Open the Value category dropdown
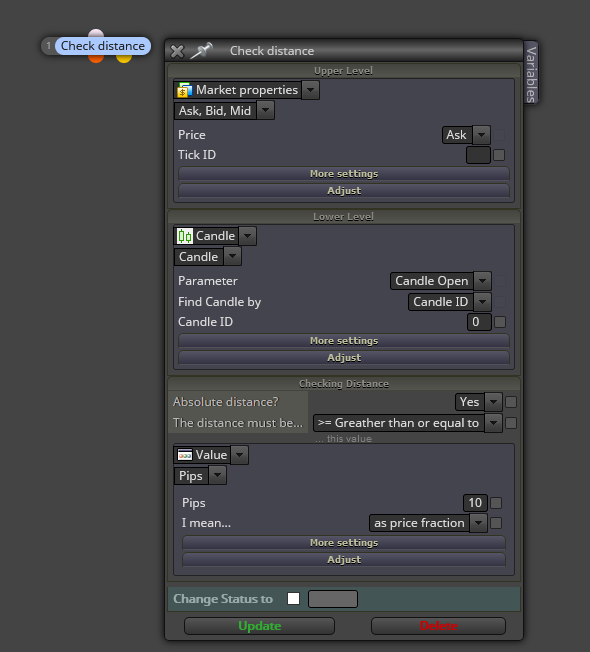This screenshot has height=652, width=590. (239, 455)
